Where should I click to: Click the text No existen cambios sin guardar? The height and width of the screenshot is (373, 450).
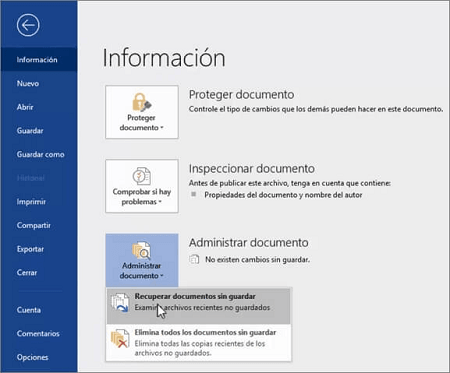pyautogui.click(x=257, y=260)
